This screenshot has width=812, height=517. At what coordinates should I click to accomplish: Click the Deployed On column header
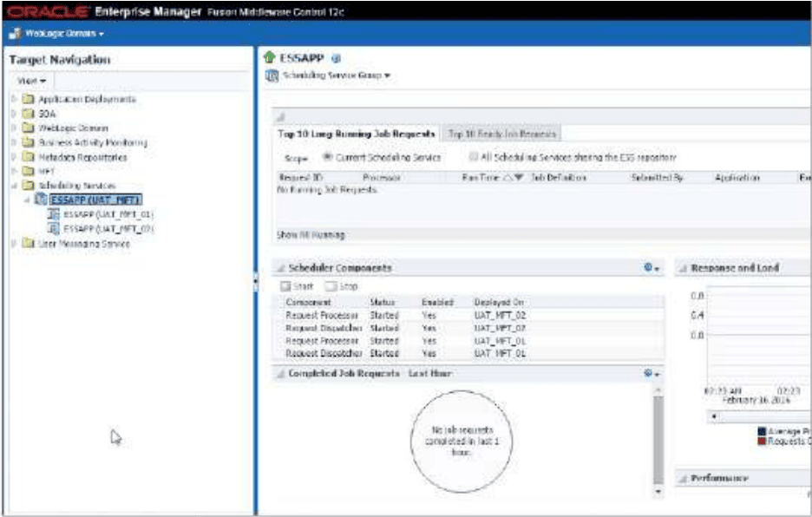point(499,302)
